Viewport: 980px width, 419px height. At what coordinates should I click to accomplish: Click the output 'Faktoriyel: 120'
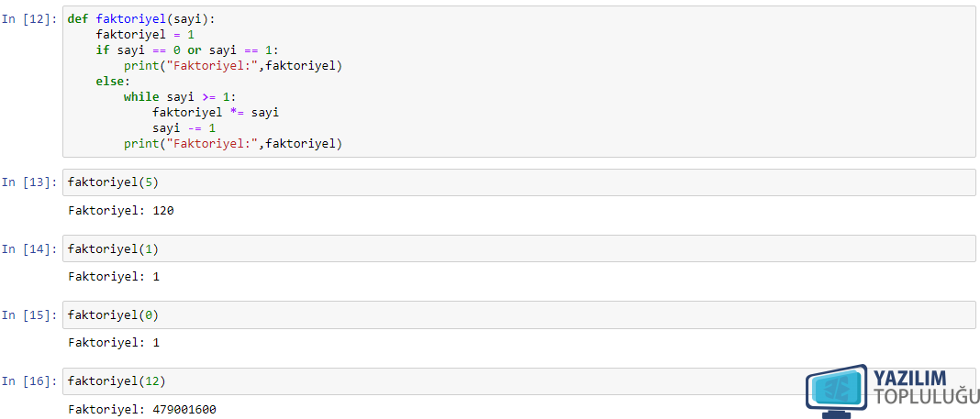tap(120, 211)
